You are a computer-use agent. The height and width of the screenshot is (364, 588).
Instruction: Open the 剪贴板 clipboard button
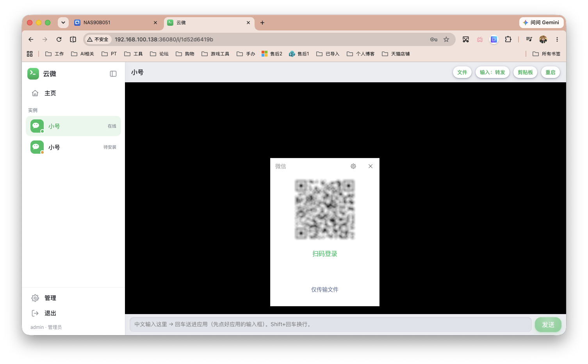click(525, 73)
